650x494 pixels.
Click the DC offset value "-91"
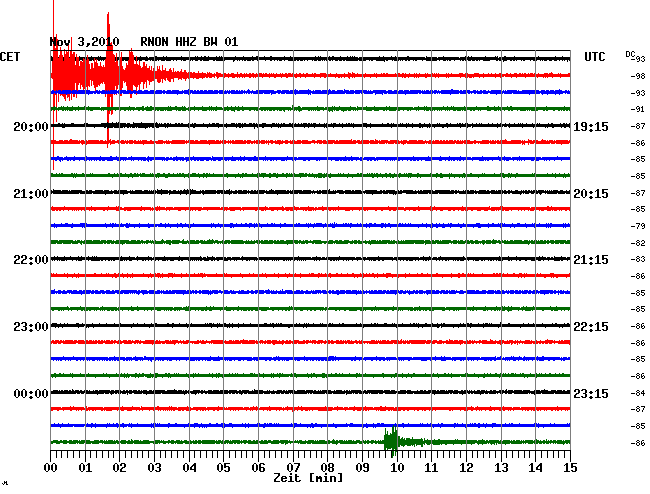coord(638,109)
